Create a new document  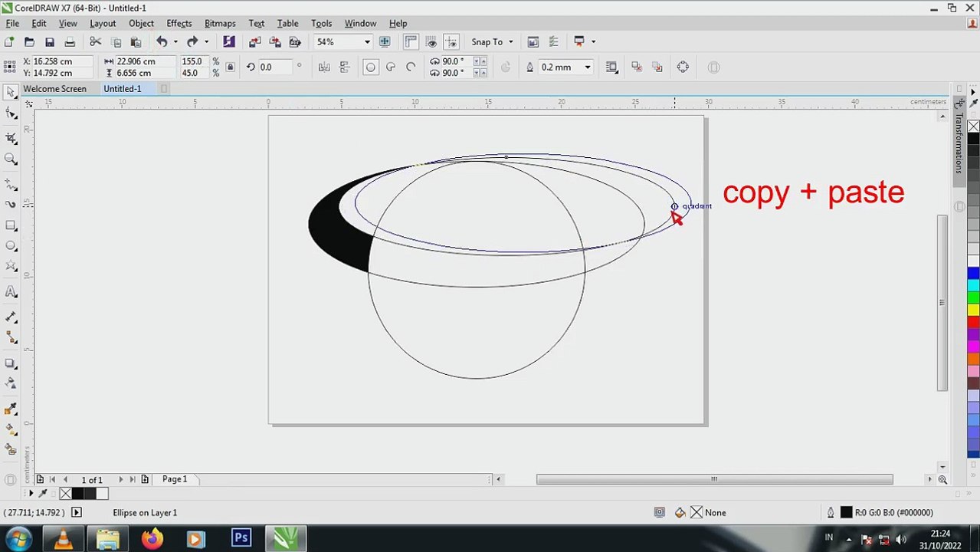[x=9, y=42]
